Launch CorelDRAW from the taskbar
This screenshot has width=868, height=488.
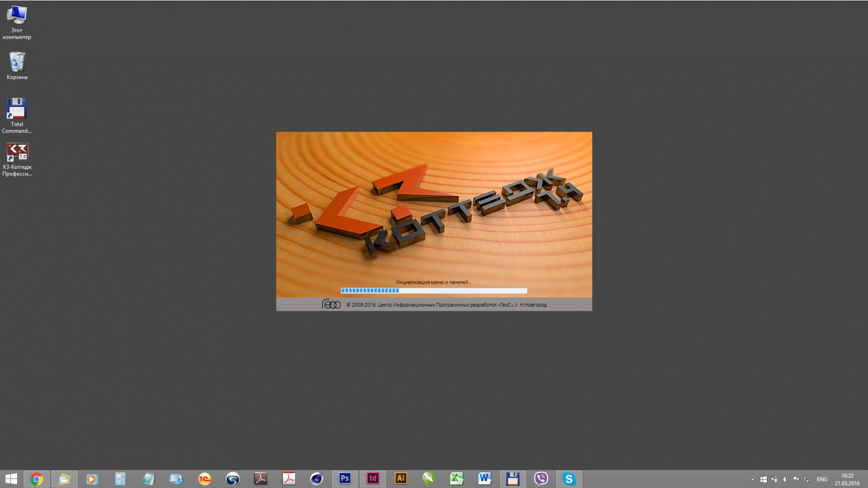[429, 479]
